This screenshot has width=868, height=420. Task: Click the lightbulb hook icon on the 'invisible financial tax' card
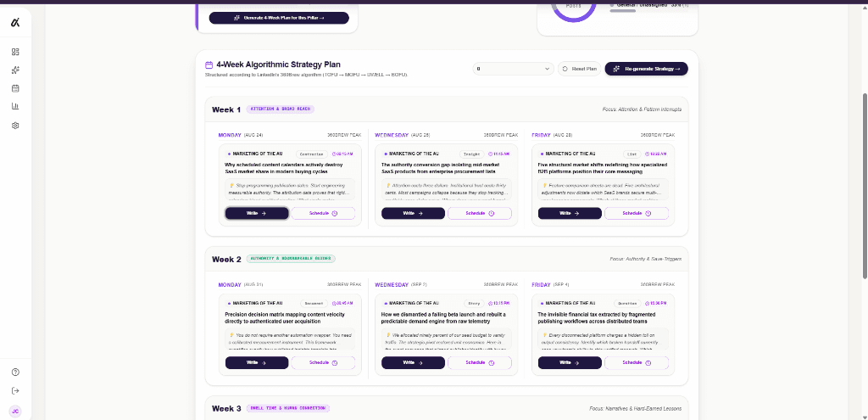pos(545,335)
